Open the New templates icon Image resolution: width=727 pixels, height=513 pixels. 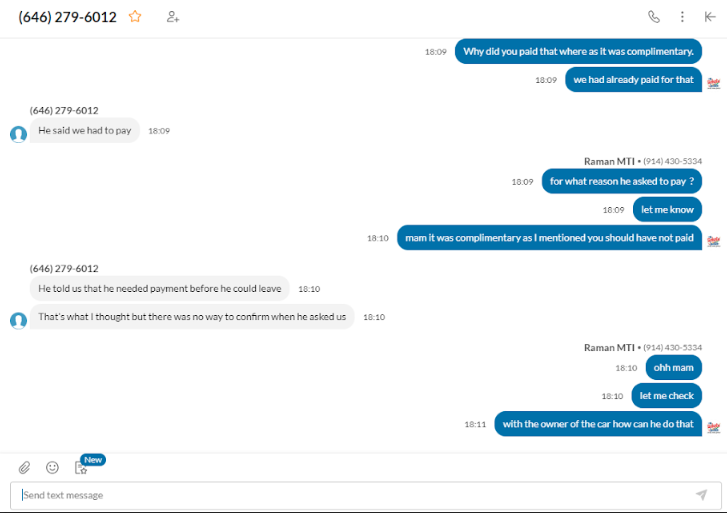coord(81,468)
